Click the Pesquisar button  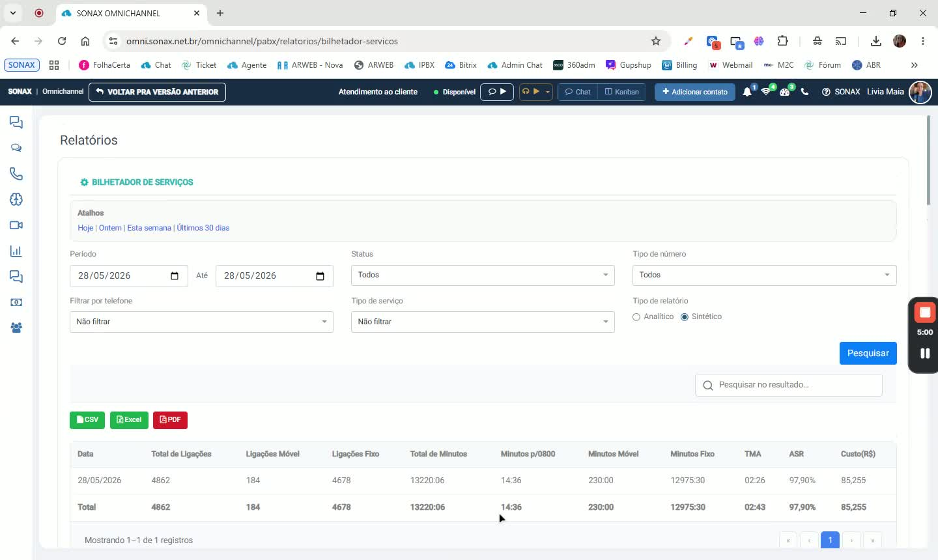point(868,353)
